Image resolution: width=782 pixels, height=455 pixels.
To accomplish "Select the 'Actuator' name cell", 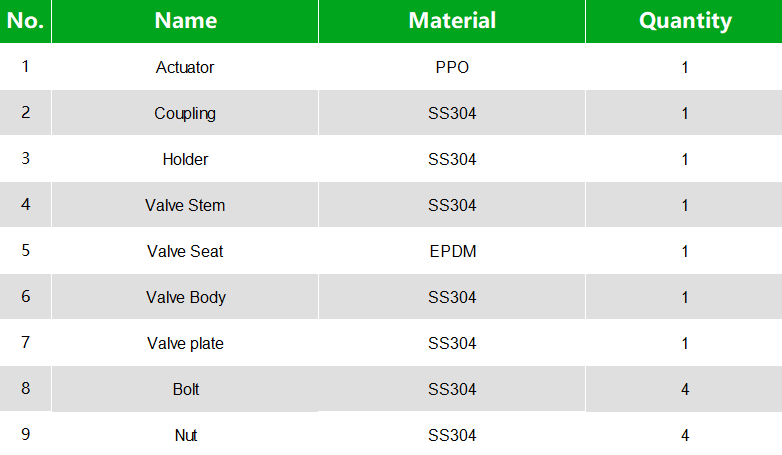I will (185, 68).
